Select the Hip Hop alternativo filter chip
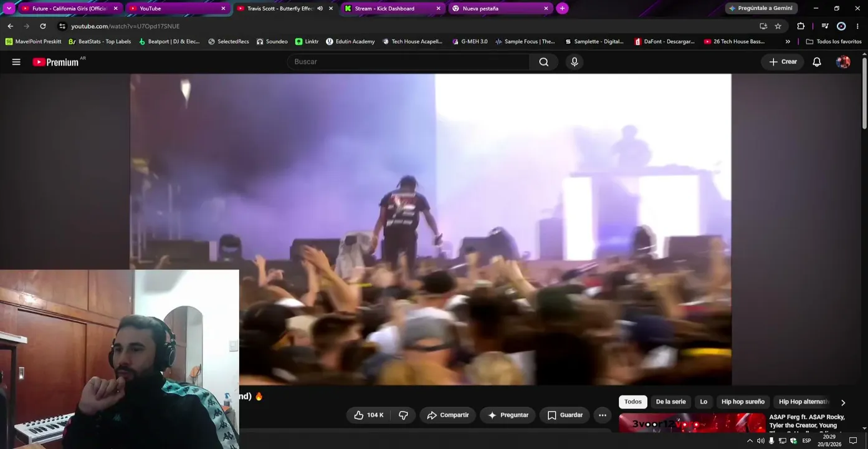 point(804,402)
